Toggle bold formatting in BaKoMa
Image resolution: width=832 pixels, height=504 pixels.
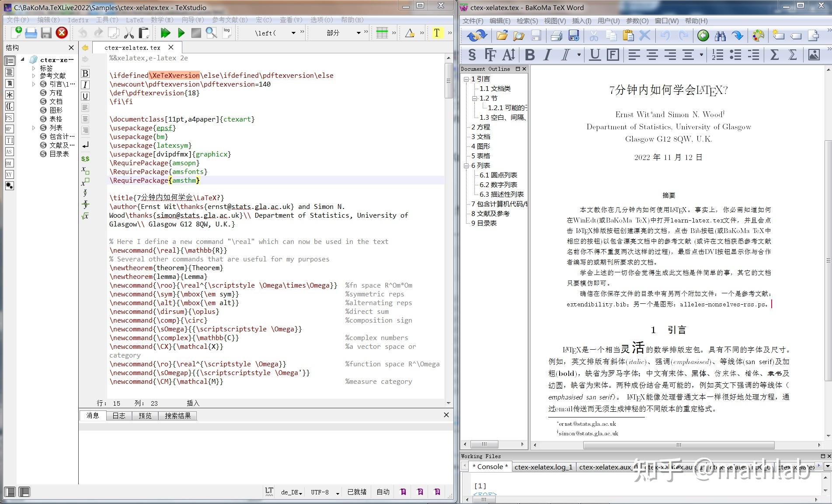529,55
